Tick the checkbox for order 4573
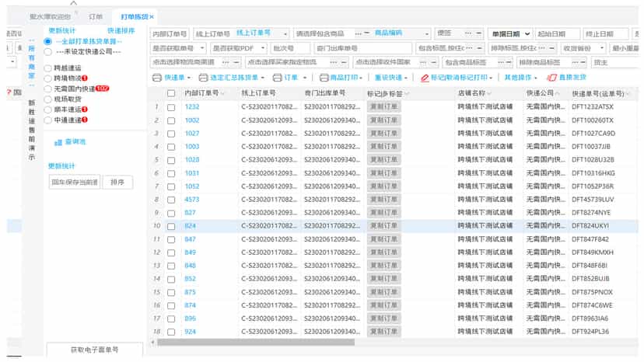The width and height of the screenshot is (644, 362). point(171,200)
